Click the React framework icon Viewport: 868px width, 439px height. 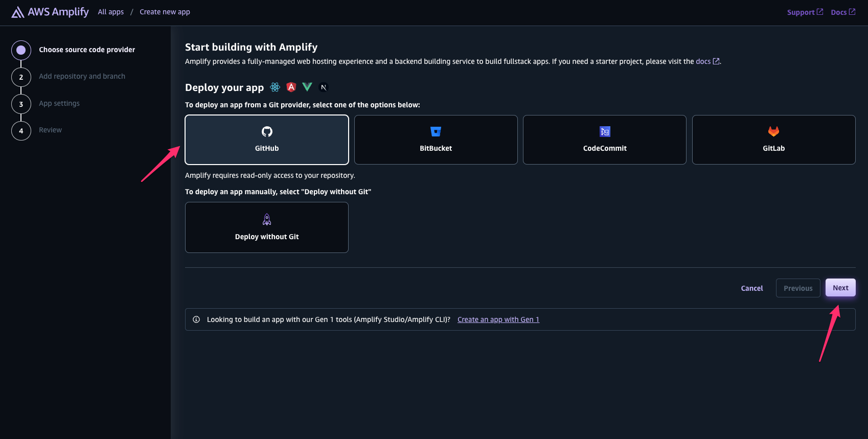coord(275,87)
